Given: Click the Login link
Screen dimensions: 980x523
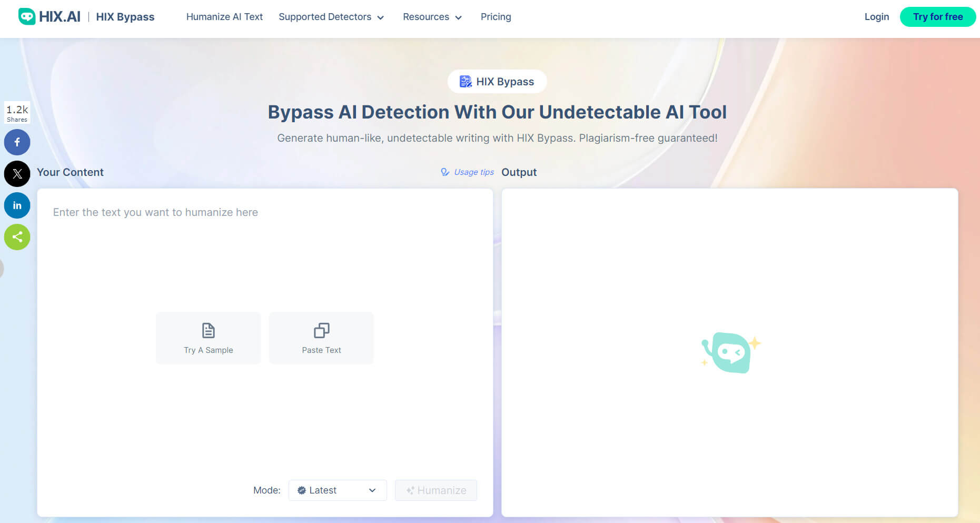Looking at the screenshot, I should click(x=877, y=17).
